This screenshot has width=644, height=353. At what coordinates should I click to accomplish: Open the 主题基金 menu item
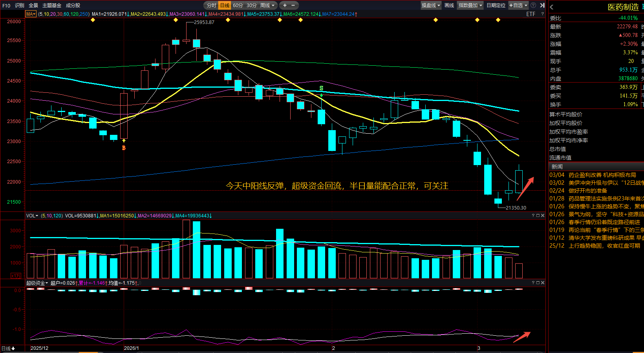pyautogui.click(x=52, y=5)
